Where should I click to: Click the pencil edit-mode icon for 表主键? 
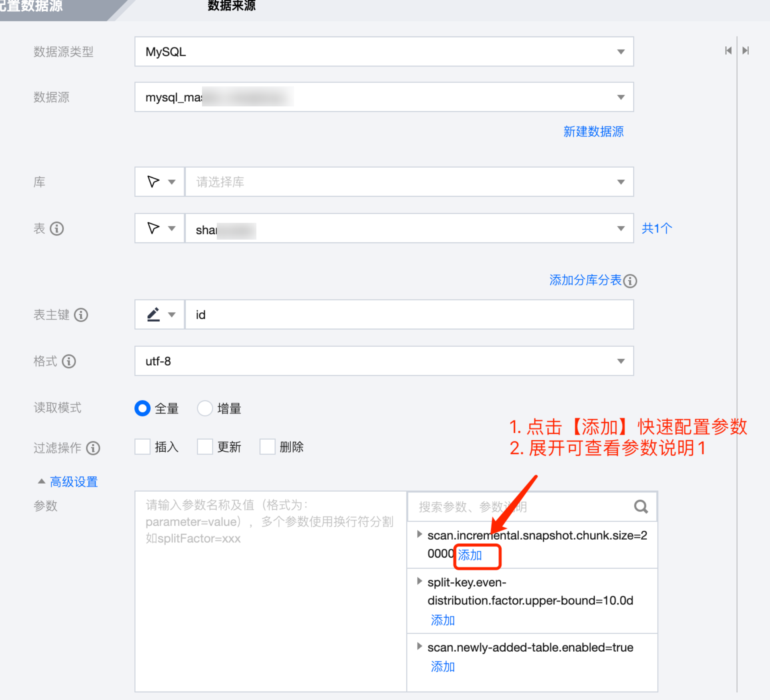[154, 314]
